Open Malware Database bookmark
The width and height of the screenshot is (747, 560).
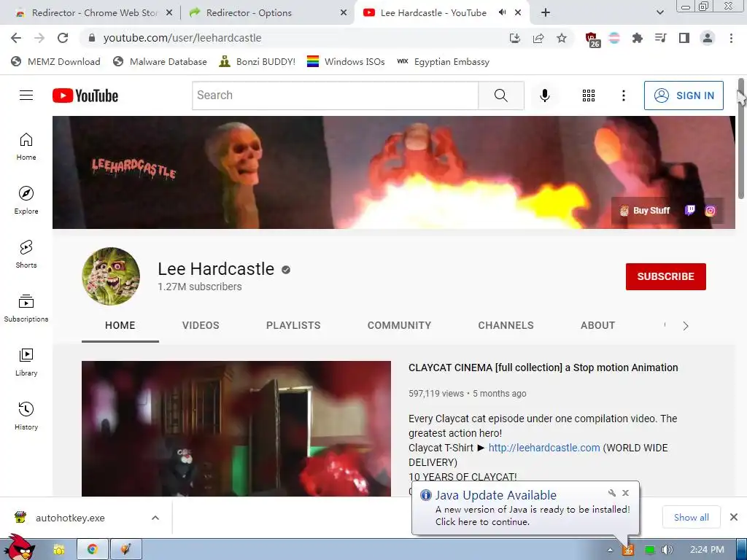tap(160, 62)
